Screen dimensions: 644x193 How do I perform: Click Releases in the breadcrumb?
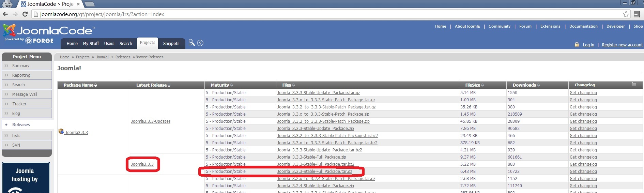123,57
